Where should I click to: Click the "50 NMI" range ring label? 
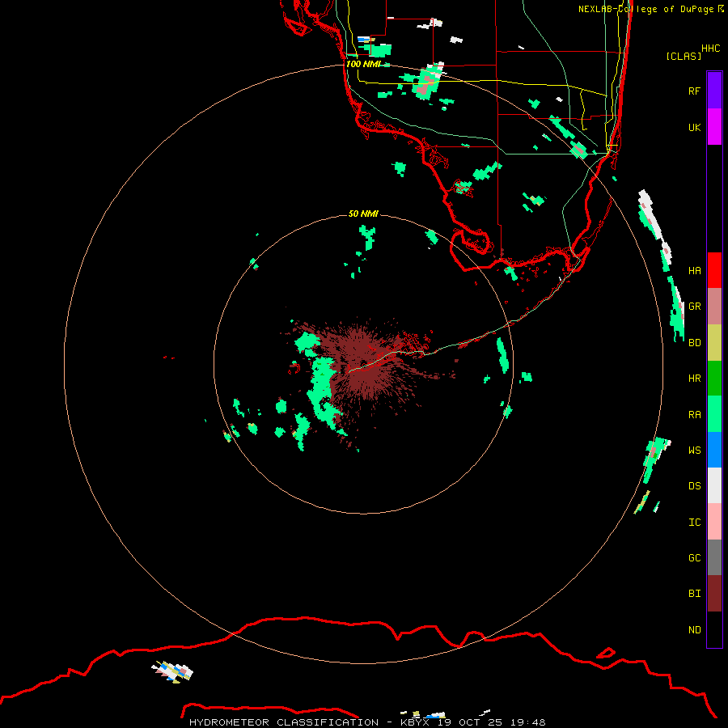[363, 214]
